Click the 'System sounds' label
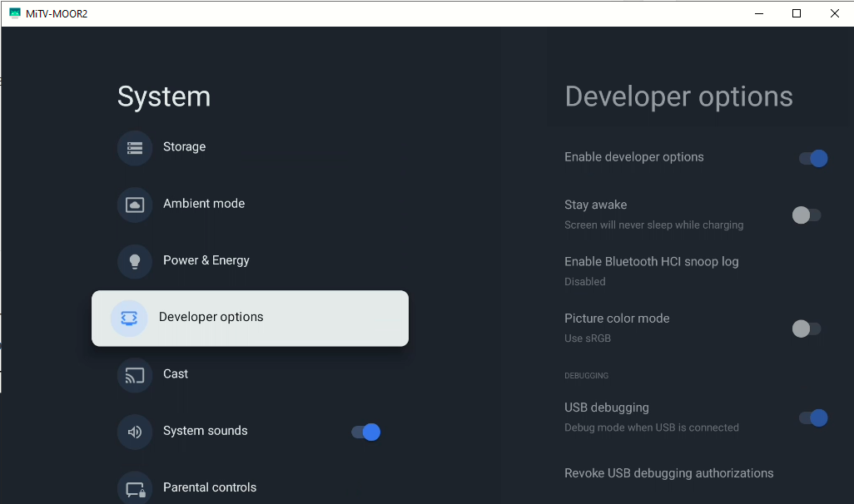854x504 pixels. tap(205, 431)
